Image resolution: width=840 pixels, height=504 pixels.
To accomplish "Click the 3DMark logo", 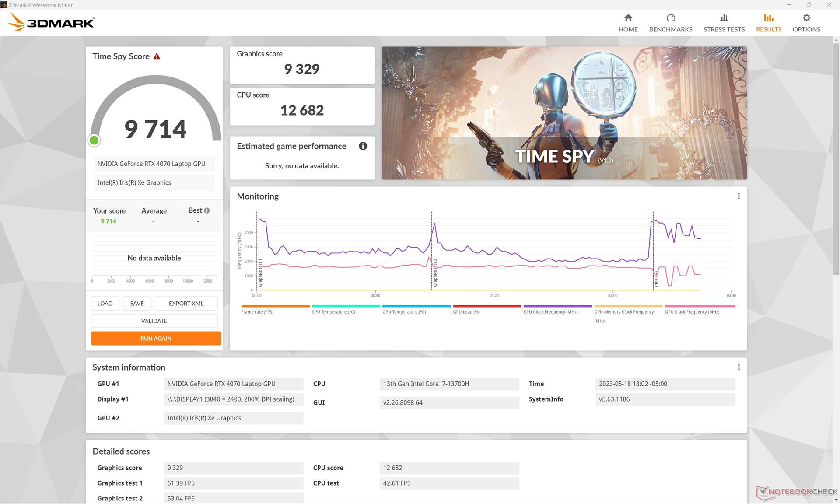I will pos(52,22).
